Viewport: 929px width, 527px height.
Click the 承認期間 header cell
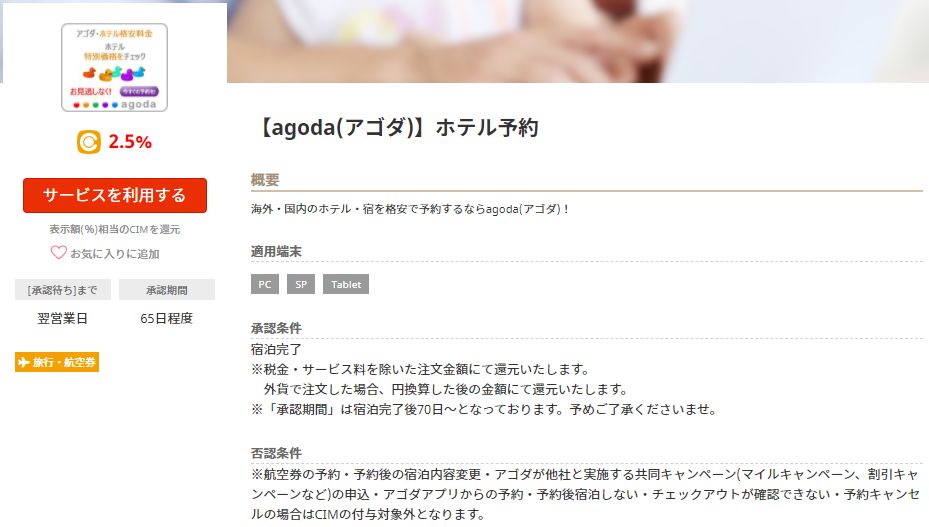(167, 290)
